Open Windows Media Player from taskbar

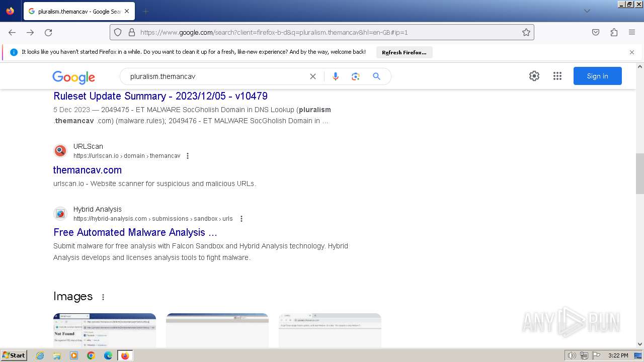pyautogui.click(x=74, y=355)
